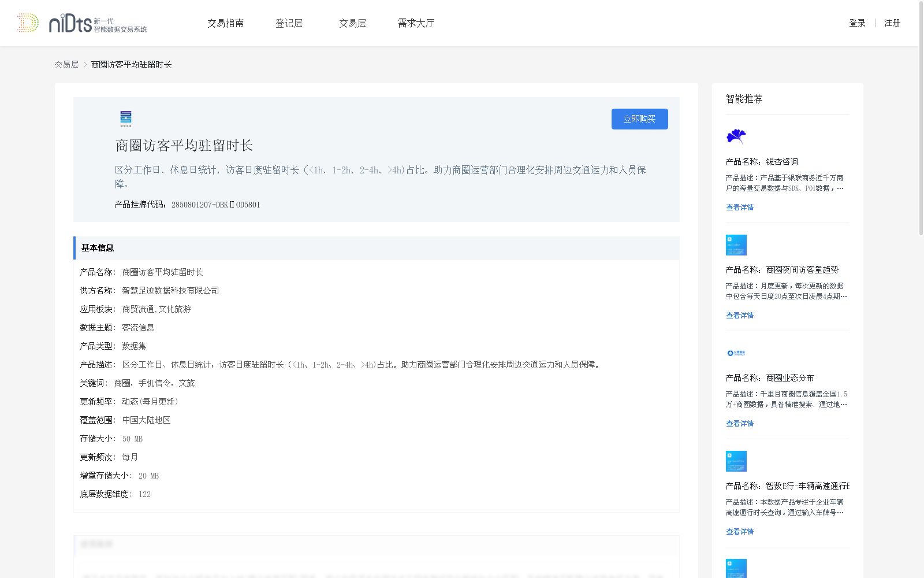Click the 智能推荐 panel heading
924x578 pixels.
744,99
